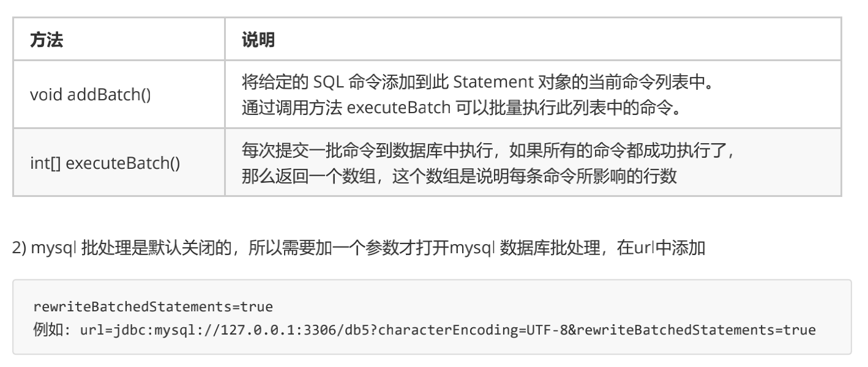Click the trailing rewriteBatchedStatements=true parameter in the url
Image resolution: width=868 pixels, height=367 pixels.
698,330
